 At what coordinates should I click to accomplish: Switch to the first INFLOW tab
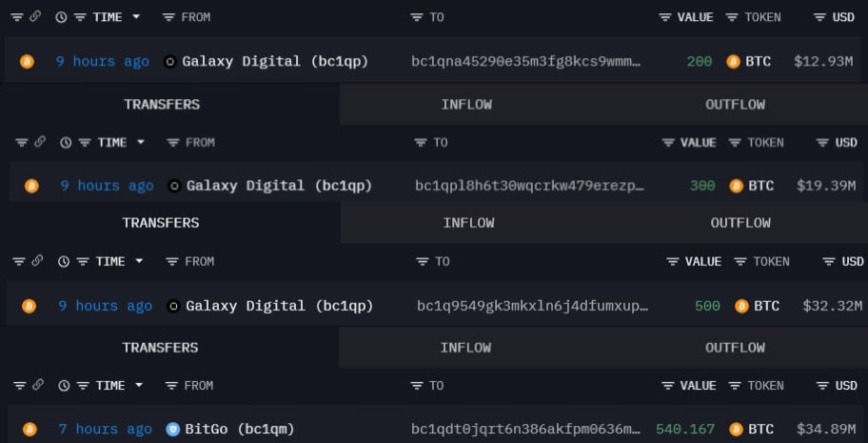pyautogui.click(x=466, y=104)
